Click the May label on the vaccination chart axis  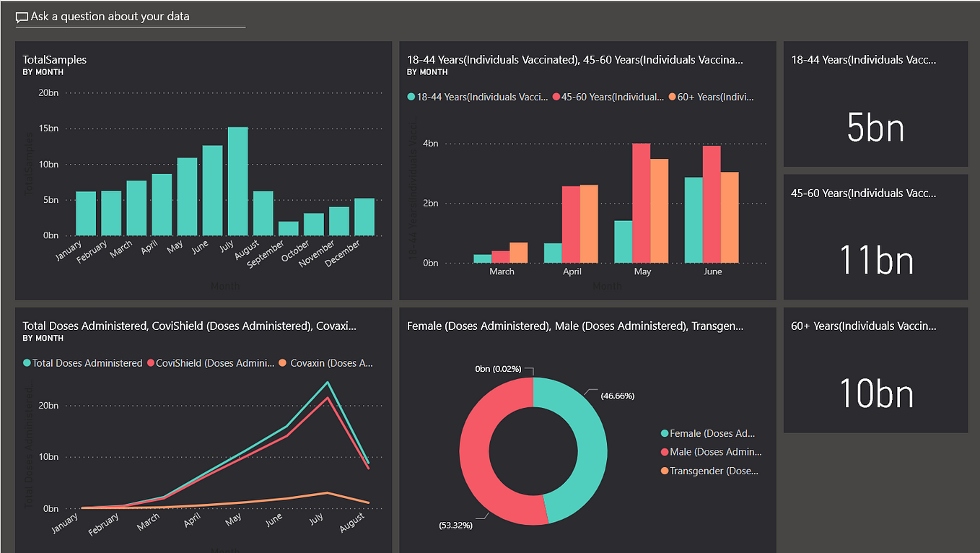[642, 271]
